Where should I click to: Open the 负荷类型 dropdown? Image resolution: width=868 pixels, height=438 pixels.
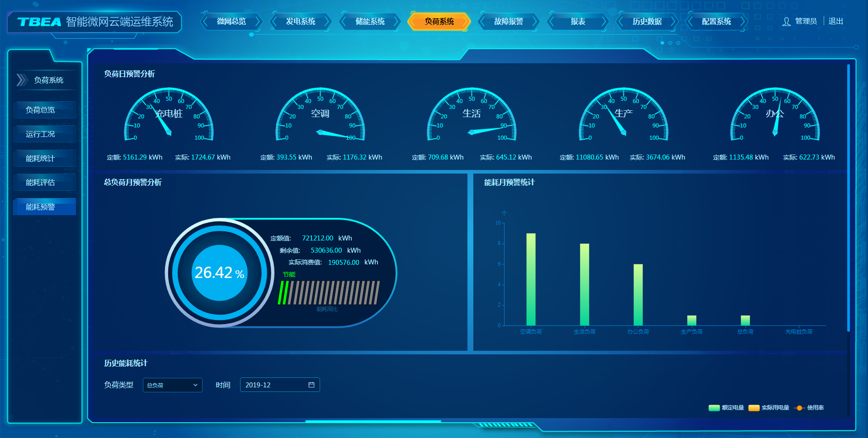172,385
